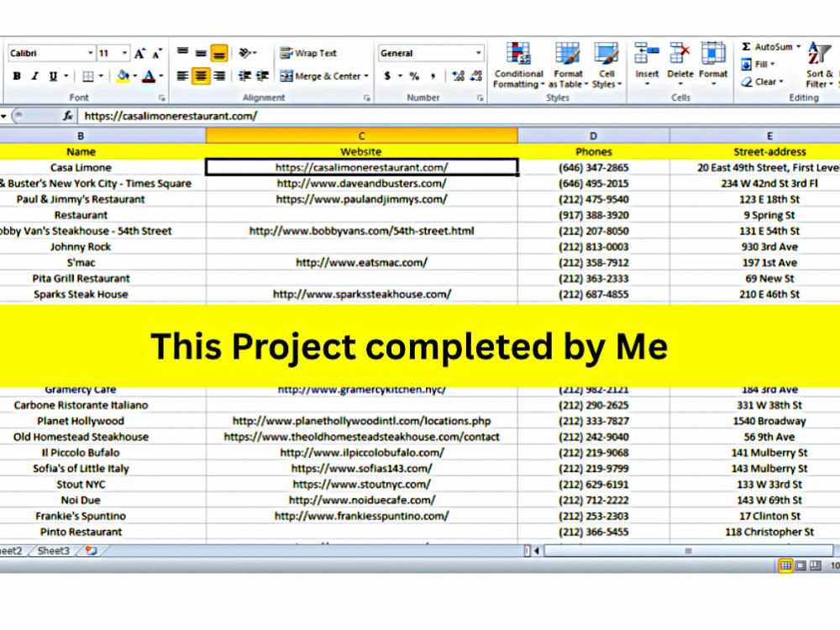
Task: Select column C header
Action: (x=361, y=136)
